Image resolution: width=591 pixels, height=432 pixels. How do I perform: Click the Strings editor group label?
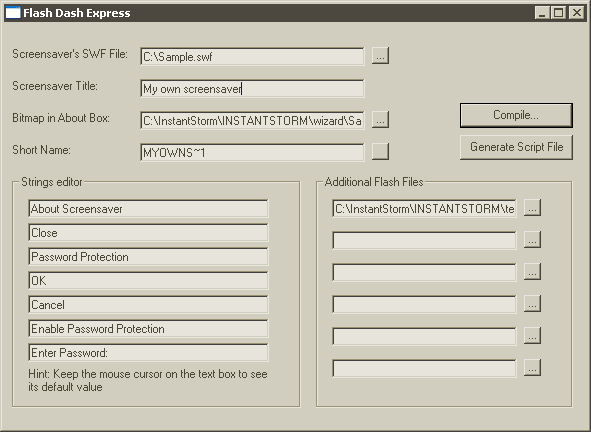click(x=52, y=182)
